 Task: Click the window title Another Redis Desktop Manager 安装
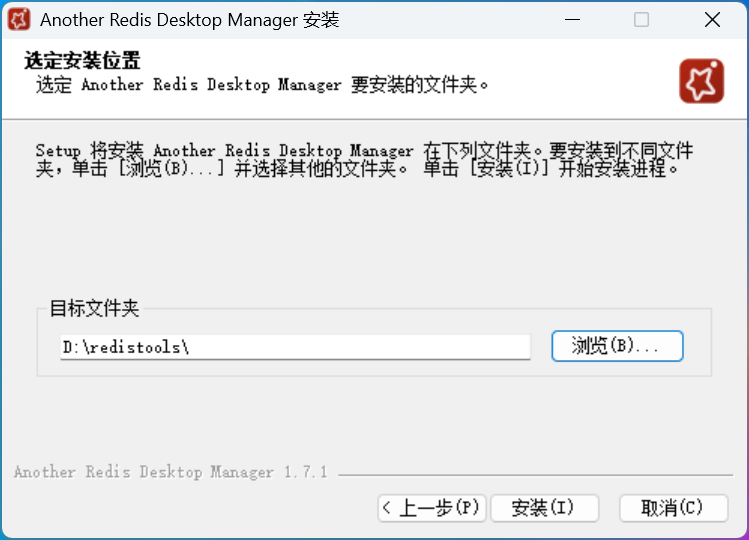[190, 20]
